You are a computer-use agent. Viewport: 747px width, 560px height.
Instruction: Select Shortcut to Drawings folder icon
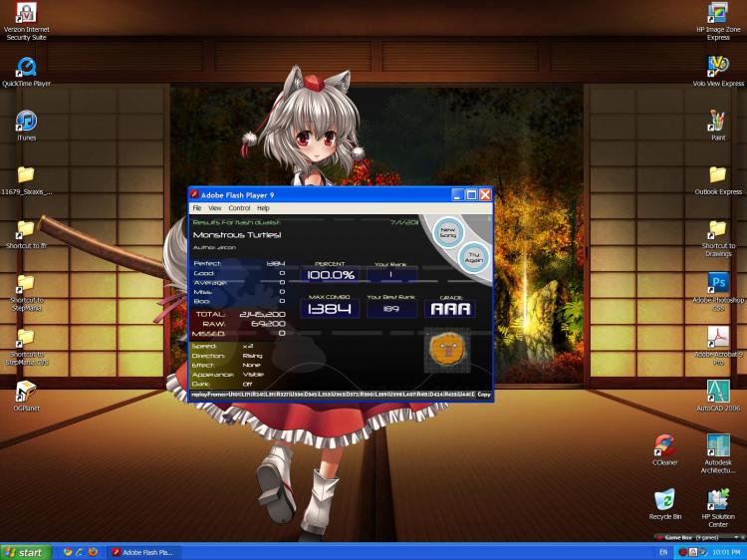pyautogui.click(x=718, y=239)
